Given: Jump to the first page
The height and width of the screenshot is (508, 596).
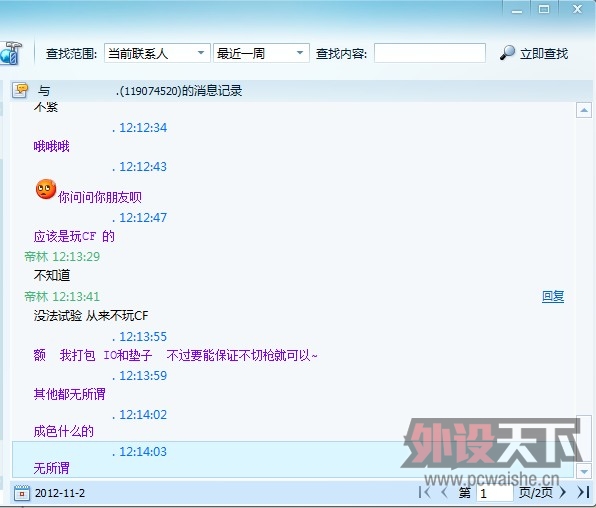Looking at the screenshot, I should (x=424, y=492).
